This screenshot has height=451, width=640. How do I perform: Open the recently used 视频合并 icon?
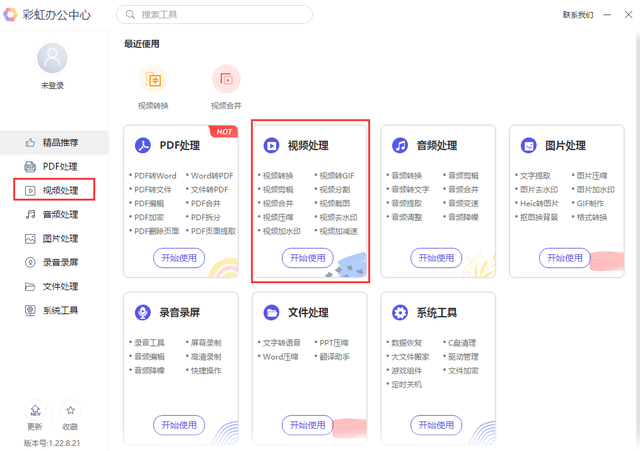point(226,79)
